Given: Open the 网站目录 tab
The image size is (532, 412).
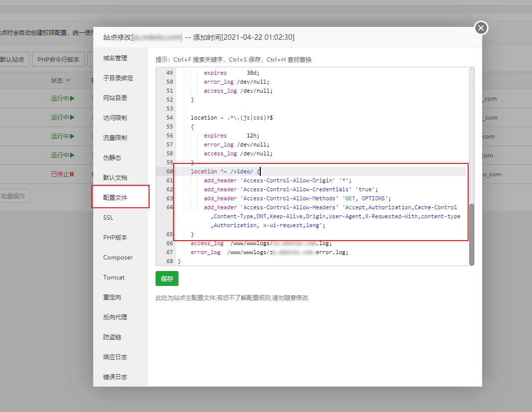Looking at the screenshot, I should tap(115, 98).
